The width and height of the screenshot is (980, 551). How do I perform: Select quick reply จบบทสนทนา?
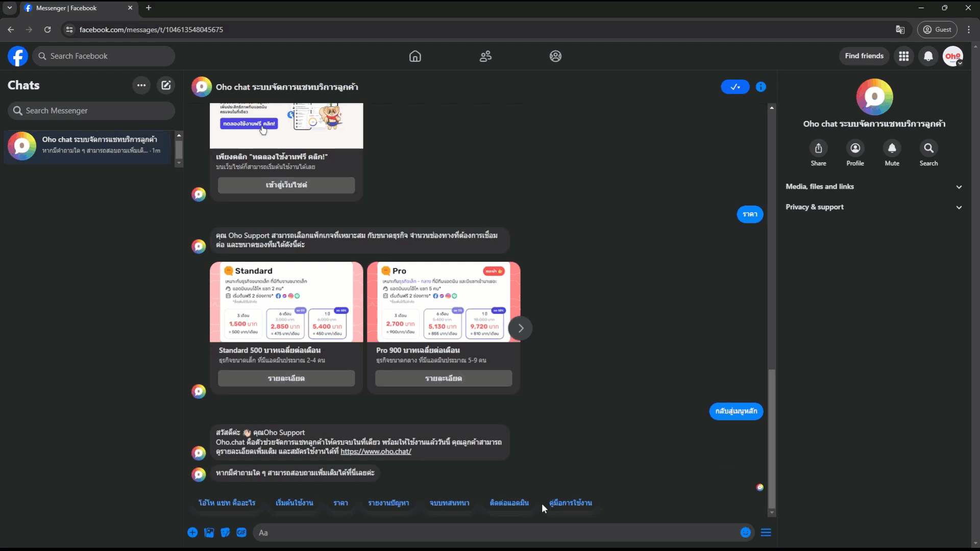[449, 503]
